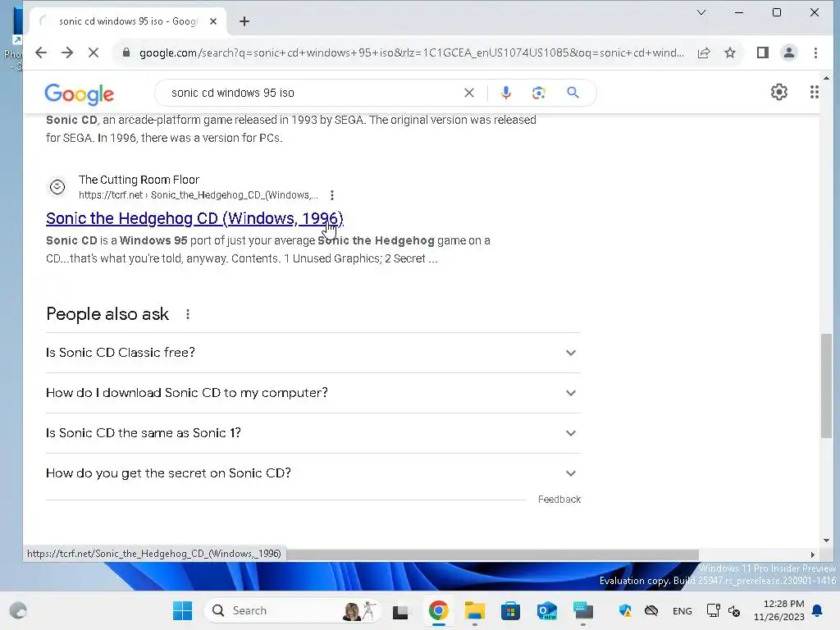Share this page from the address bar
The width and height of the screenshot is (840, 630).
coord(704,52)
